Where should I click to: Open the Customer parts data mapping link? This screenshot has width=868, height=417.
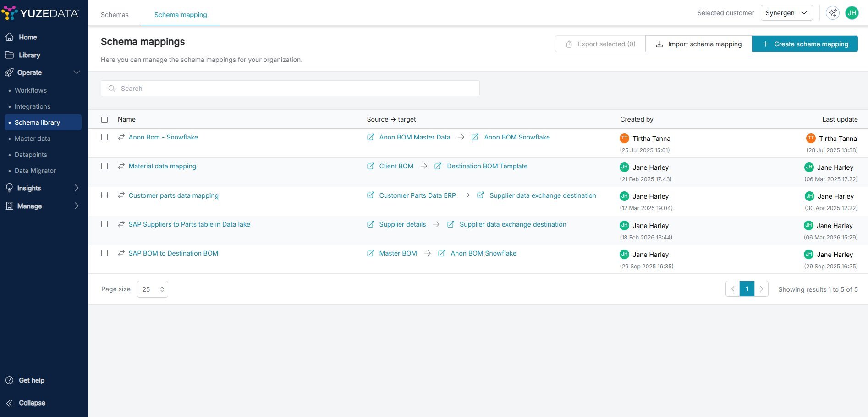click(173, 195)
